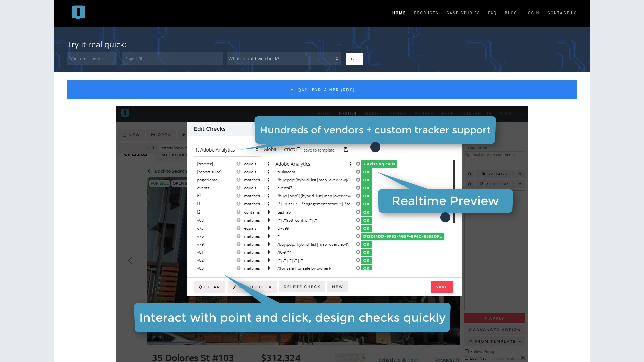Click the search icon beside 32 TAGS

(470, 174)
